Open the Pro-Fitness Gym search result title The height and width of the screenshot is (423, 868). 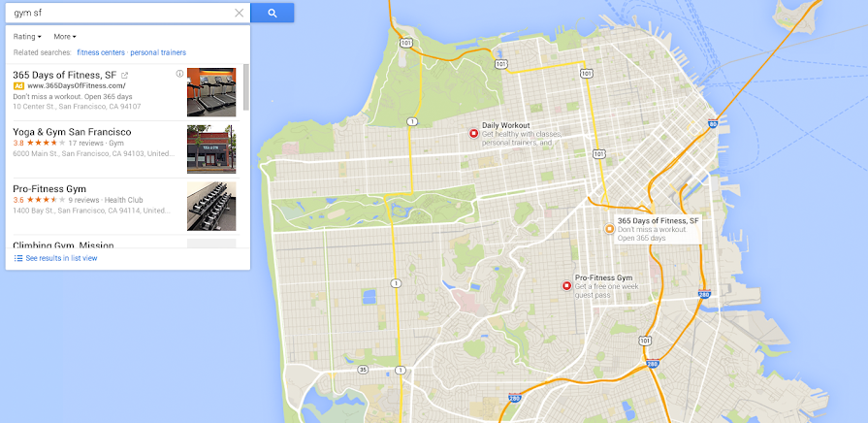tap(49, 189)
